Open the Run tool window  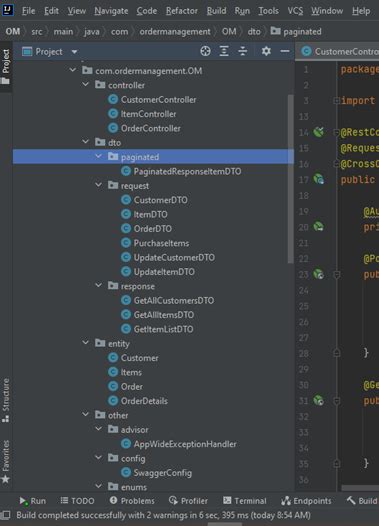click(x=32, y=501)
